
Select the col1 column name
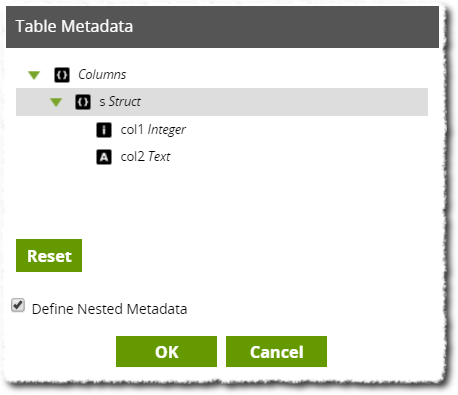click(x=132, y=130)
